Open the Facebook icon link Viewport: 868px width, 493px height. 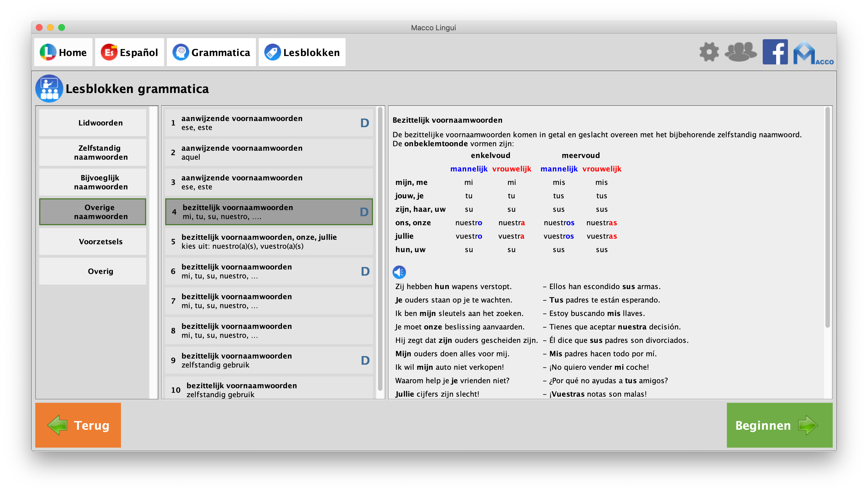775,52
